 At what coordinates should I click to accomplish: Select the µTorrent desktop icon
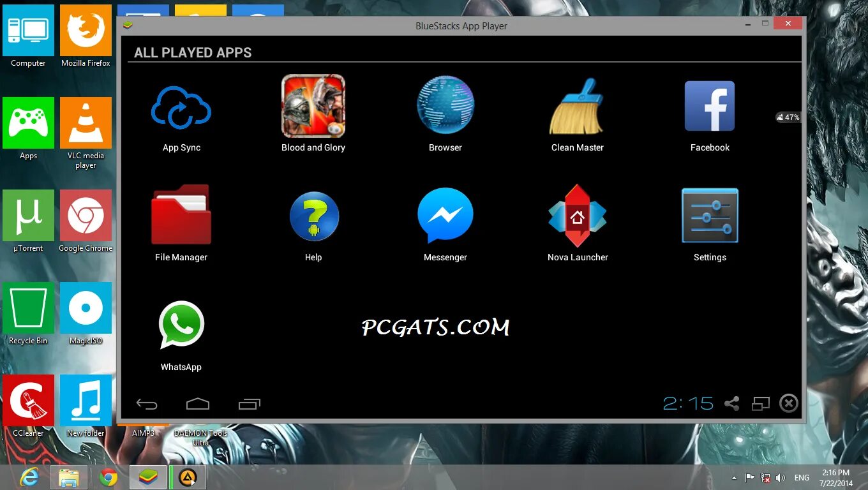28,221
